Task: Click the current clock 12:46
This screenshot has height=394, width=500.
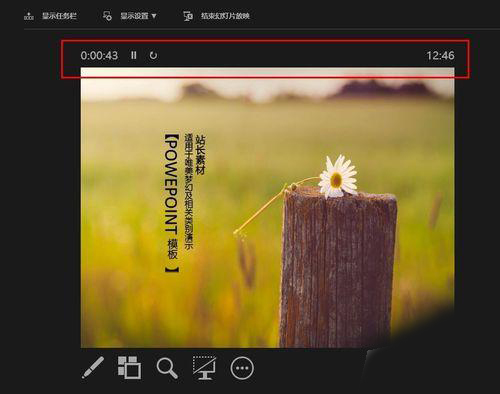Action: pyautogui.click(x=440, y=56)
